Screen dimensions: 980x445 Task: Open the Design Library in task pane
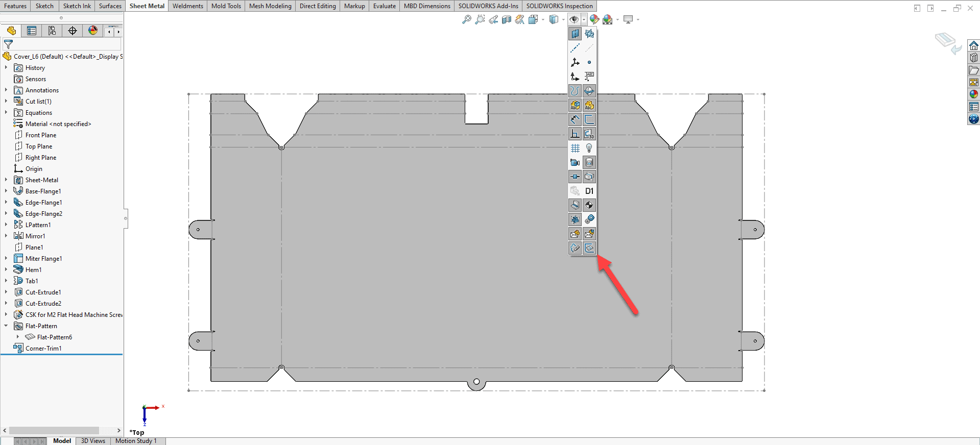tap(974, 58)
